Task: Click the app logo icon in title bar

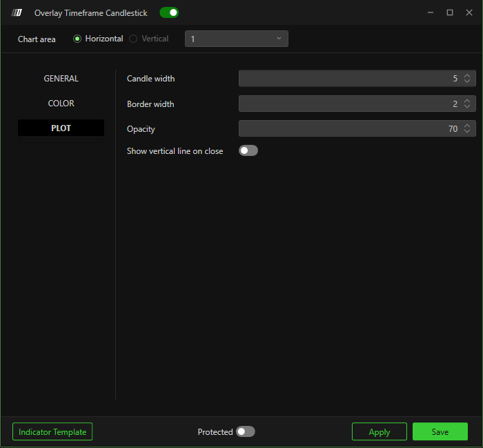Action: tap(17, 12)
